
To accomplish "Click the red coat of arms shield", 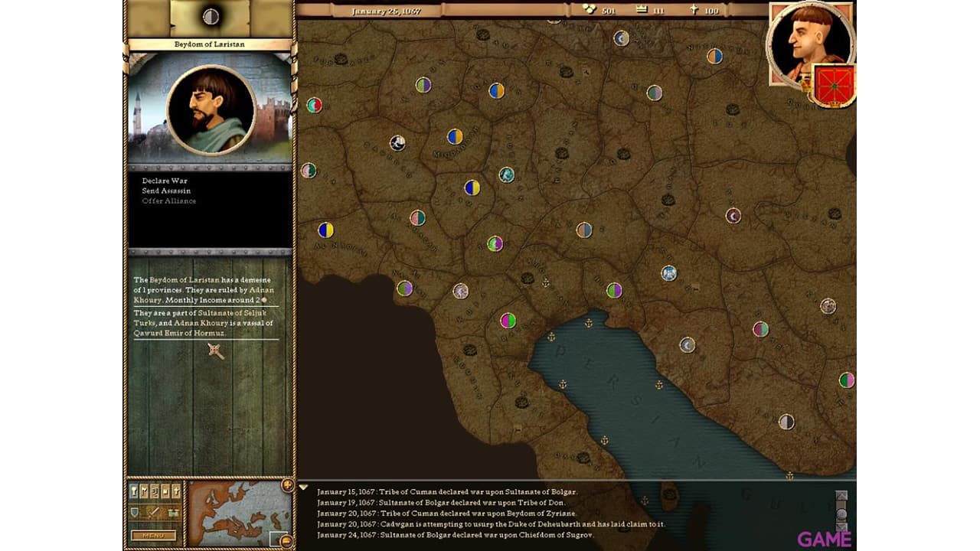I will coord(835,86).
